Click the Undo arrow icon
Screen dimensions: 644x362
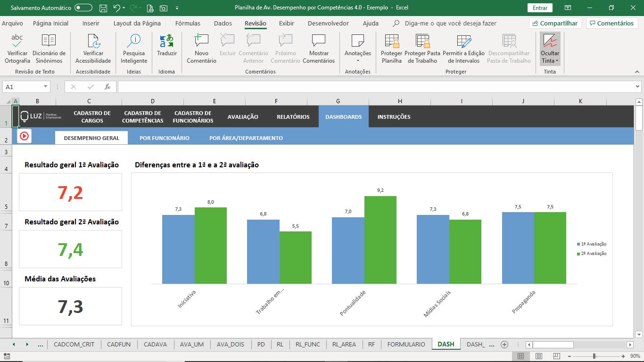click(x=116, y=8)
